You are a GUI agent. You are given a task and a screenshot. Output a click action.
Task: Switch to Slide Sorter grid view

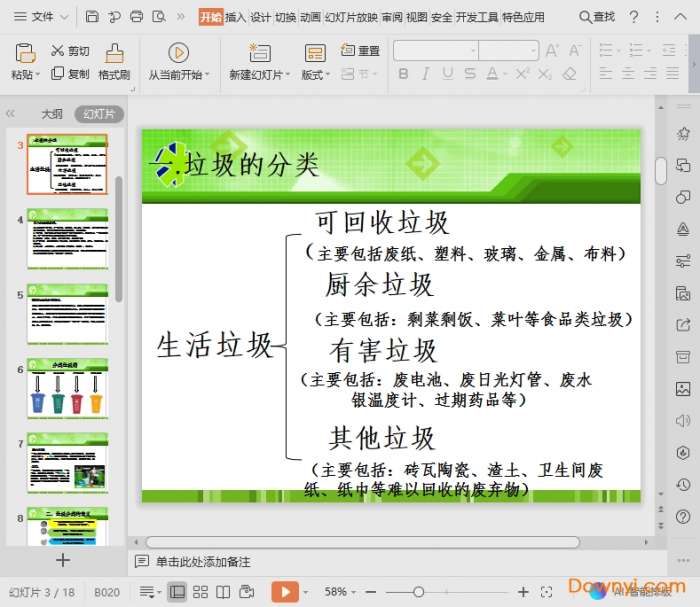200,592
